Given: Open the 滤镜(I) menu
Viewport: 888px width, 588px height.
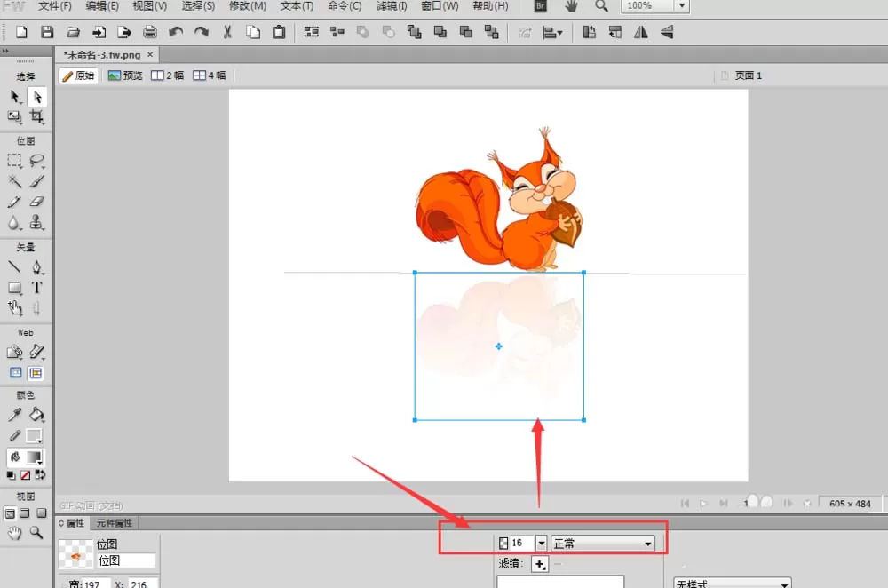Looking at the screenshot, I should (x=392, y=6).
